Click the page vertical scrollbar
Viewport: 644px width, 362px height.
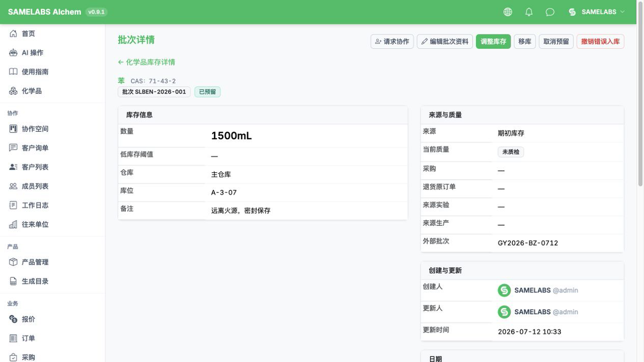pyautogui.click(x=640, y=94)
